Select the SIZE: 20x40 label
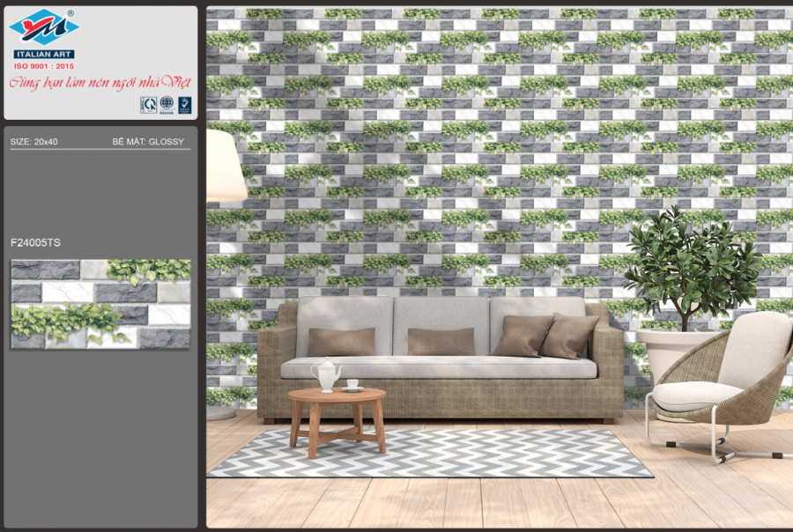Viewport: 793px width, 532px height. tap(34, 141)
